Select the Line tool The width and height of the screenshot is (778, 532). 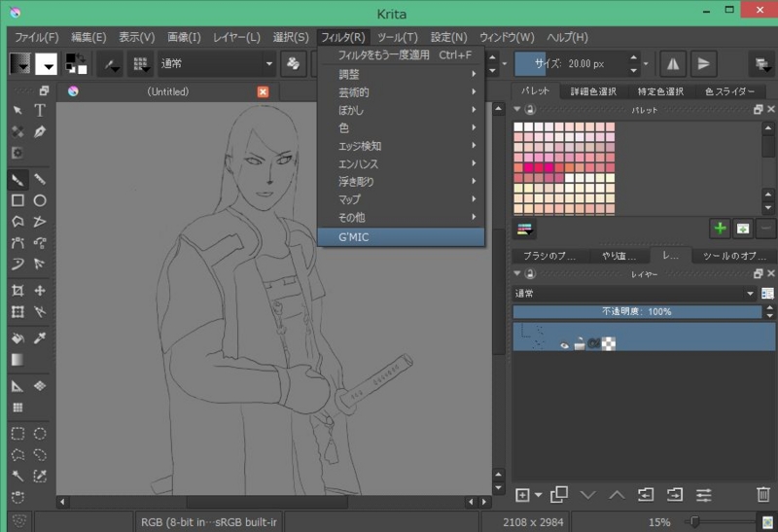[x=40, y=180]
